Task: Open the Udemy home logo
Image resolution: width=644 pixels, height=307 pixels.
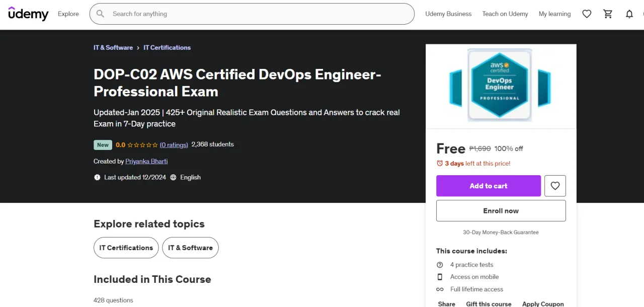Action: pos(29,14)
